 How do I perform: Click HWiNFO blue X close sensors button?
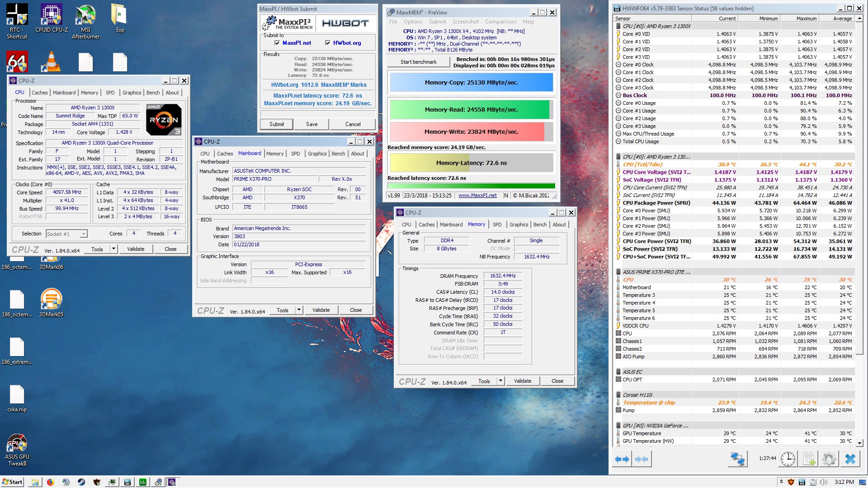click(850, 459)
